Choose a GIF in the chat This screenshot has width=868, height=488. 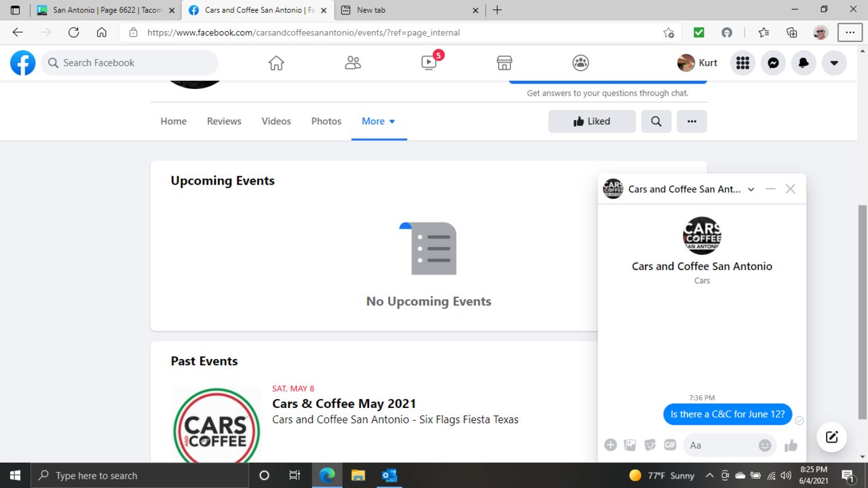pos(670,445)
